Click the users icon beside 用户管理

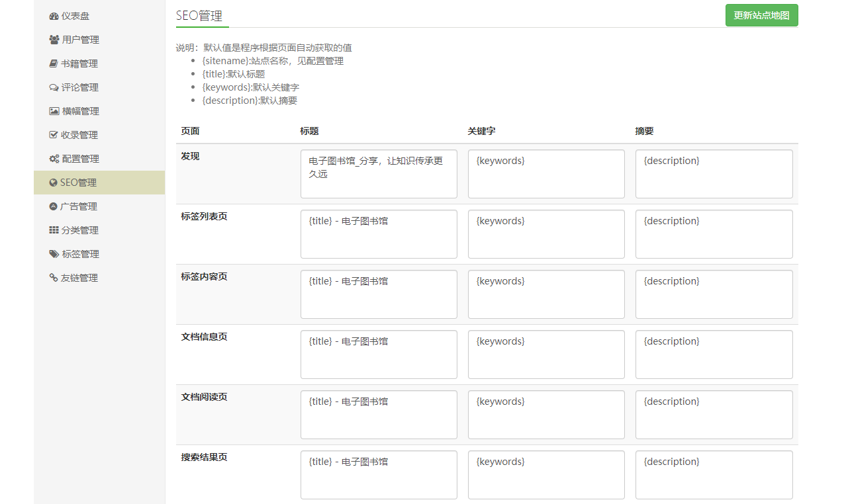point(54,40)
